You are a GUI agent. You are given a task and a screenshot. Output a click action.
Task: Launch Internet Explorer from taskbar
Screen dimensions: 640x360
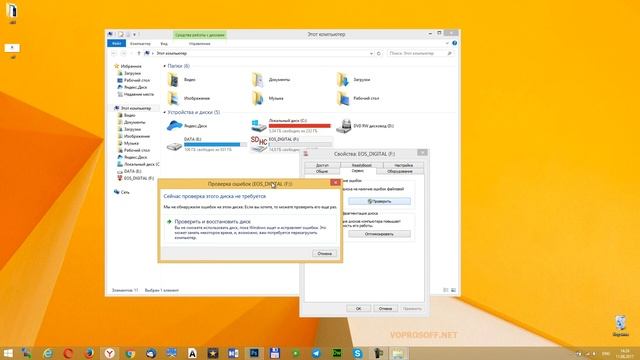[48, 353]
